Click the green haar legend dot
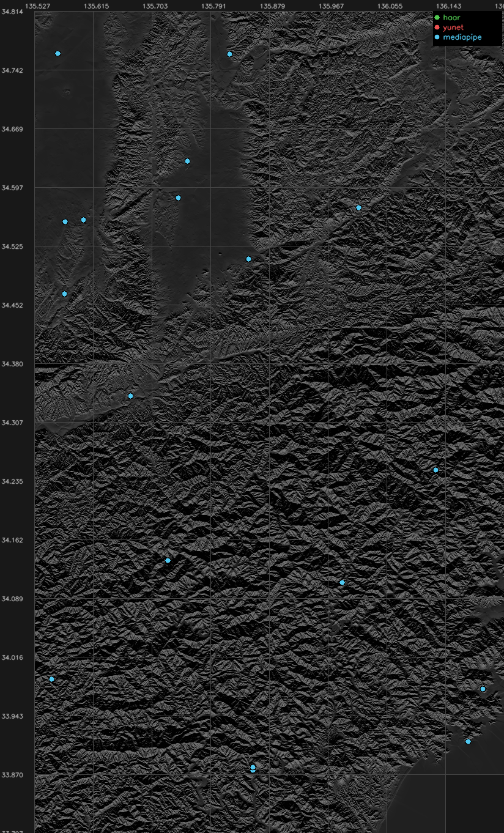Viewport: 504px width, 833px height. click(437, 18)
